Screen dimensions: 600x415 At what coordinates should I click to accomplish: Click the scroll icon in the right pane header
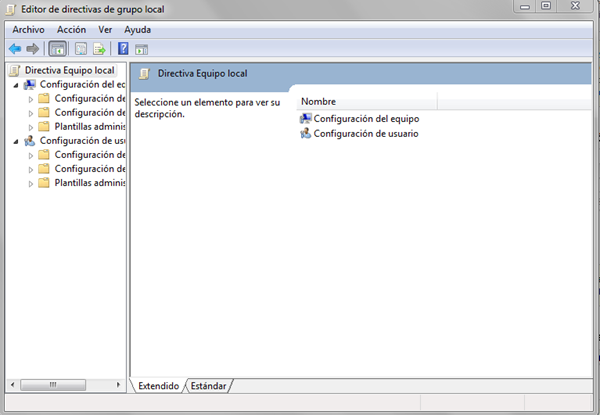point(145,73)
